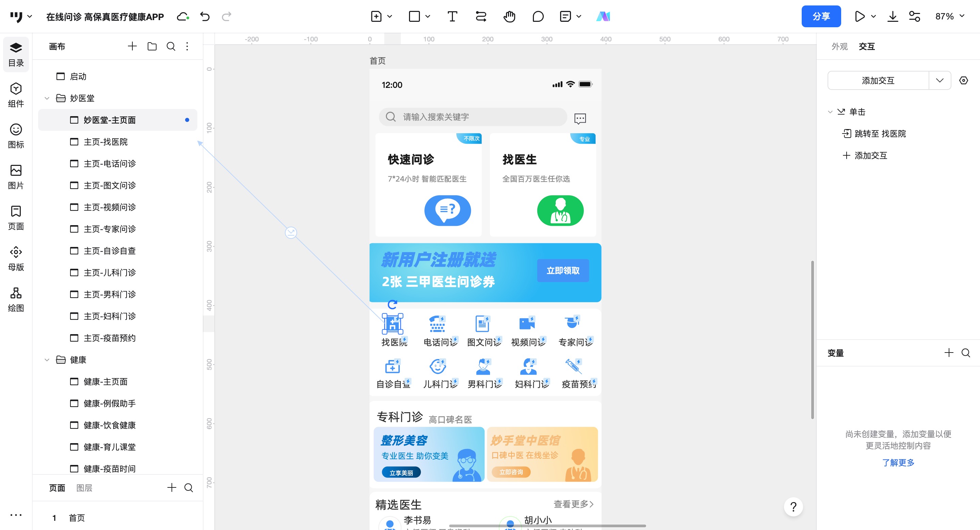Select the 主页-视频问诊 page in tree
980x530 pixels.
[109, 207]
